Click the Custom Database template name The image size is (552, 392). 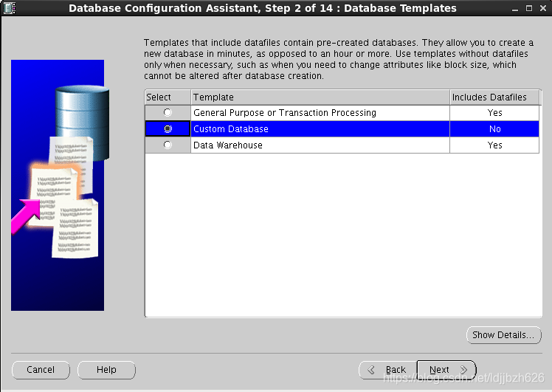point(231,129)
